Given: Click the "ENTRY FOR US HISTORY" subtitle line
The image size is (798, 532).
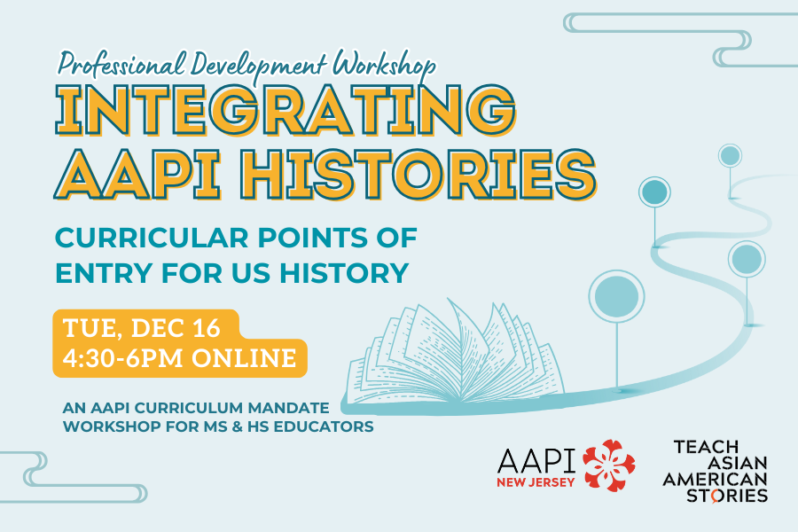Looking at the screenshot, I should (231, 273).
